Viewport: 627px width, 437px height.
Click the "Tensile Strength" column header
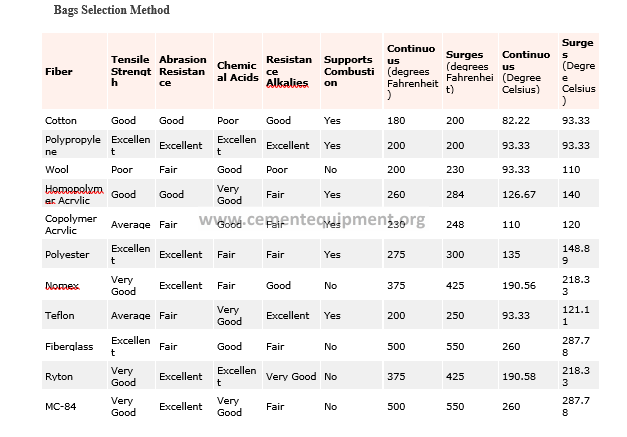click(x=130, y=72)
